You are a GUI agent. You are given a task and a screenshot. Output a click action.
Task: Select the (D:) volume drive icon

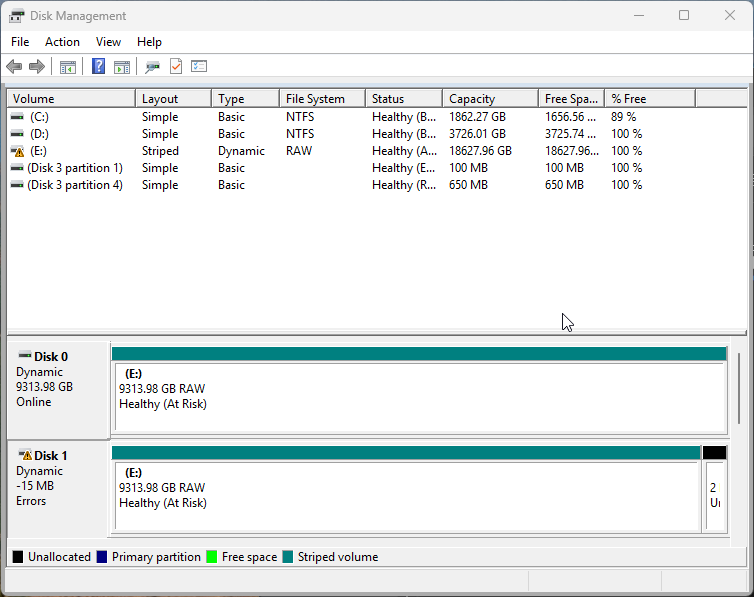pyautogui.click(x=17, y=134)
